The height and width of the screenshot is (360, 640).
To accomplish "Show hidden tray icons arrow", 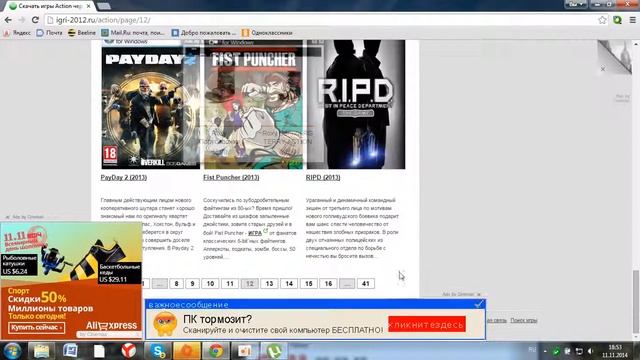I will pos(545,351).
